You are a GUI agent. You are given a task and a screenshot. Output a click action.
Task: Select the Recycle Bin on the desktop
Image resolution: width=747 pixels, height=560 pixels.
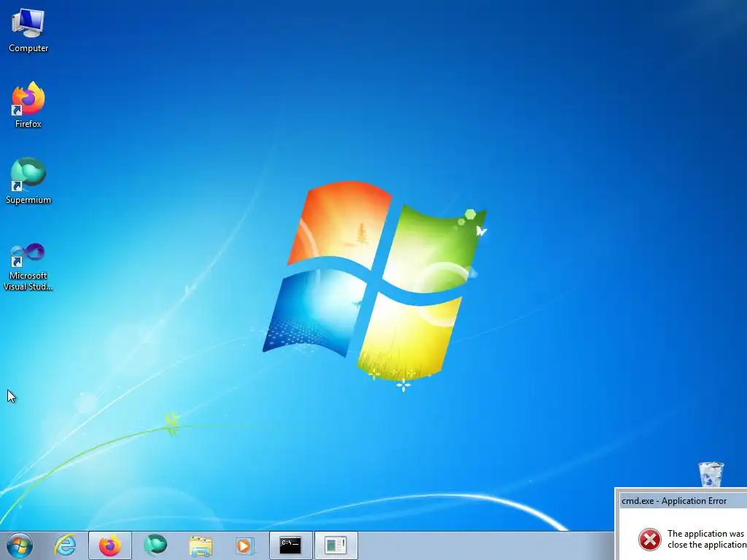[x=711, y=474]
